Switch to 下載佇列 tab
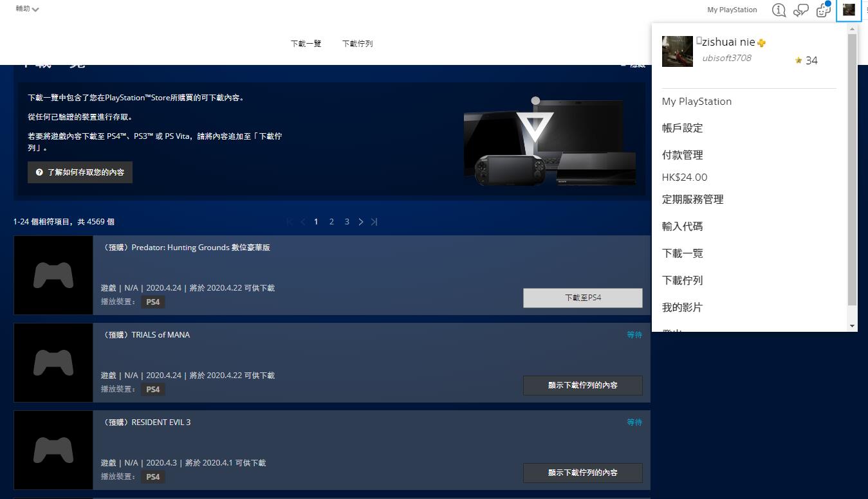Viewport: 868px width, 499px height. pyautogui.click(x=357, y=44)
